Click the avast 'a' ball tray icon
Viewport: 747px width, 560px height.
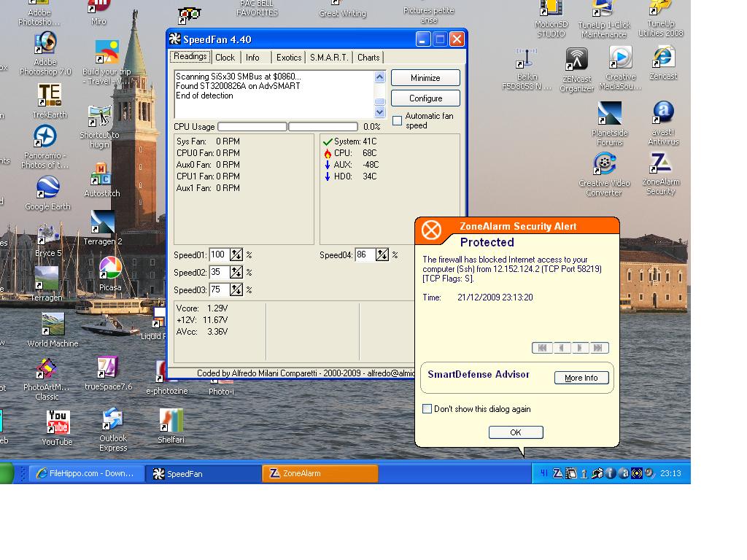(624, 473)
